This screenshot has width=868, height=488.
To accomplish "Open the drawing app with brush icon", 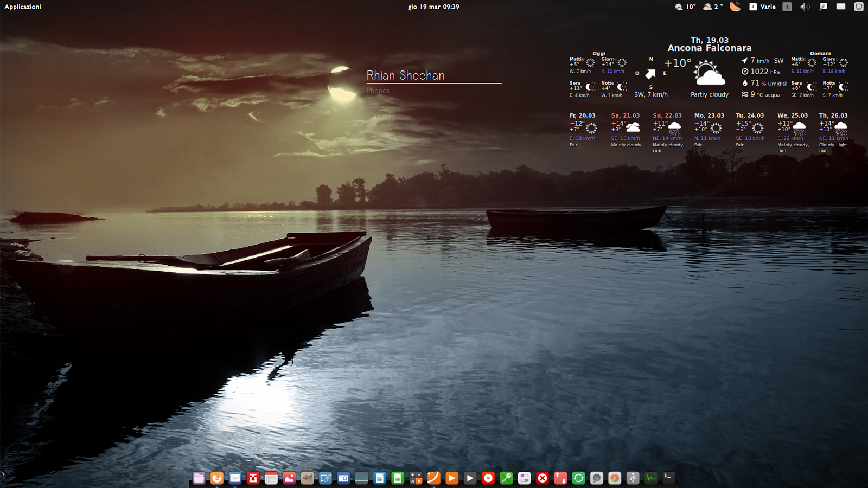I will click(325, 478).
